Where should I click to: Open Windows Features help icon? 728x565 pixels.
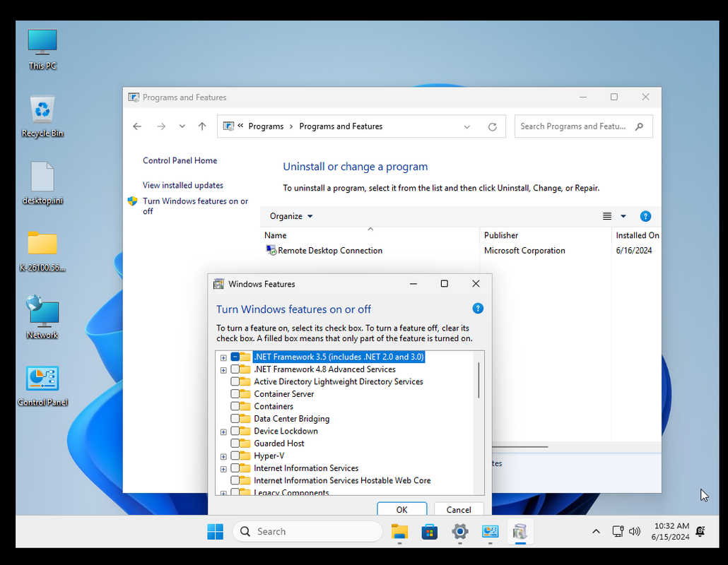[x=478, y=309]
